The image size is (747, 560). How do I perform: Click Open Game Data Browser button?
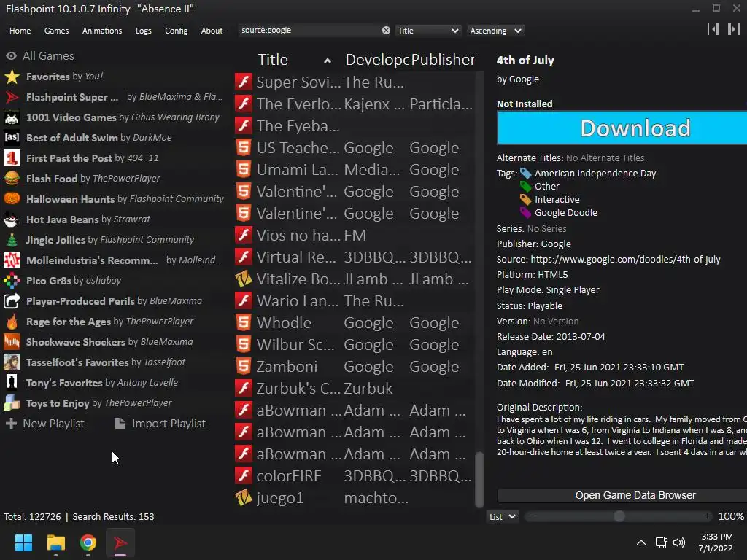pyautogui.click(x=622, y=495)
